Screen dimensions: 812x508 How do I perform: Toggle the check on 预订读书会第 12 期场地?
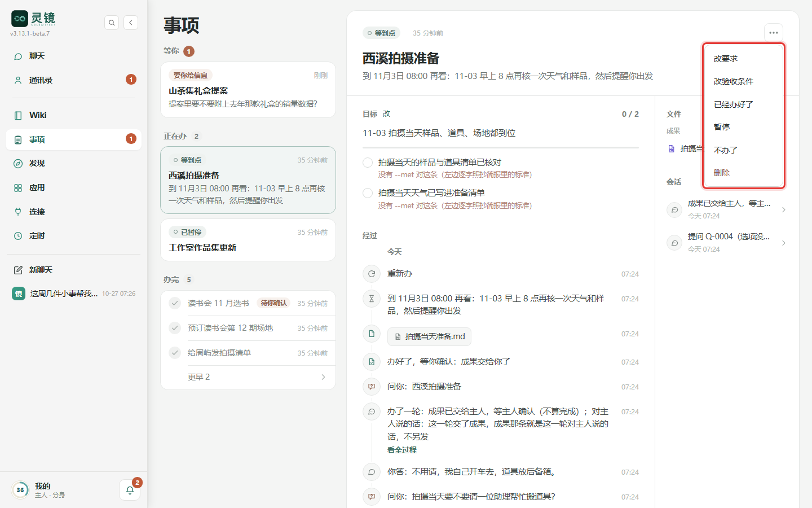[175, 328]
